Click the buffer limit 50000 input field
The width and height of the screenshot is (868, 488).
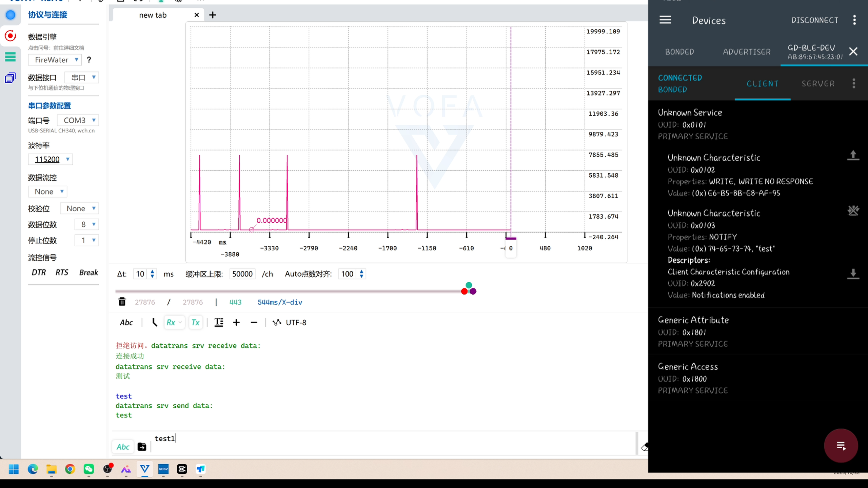[x=242, y=274]
